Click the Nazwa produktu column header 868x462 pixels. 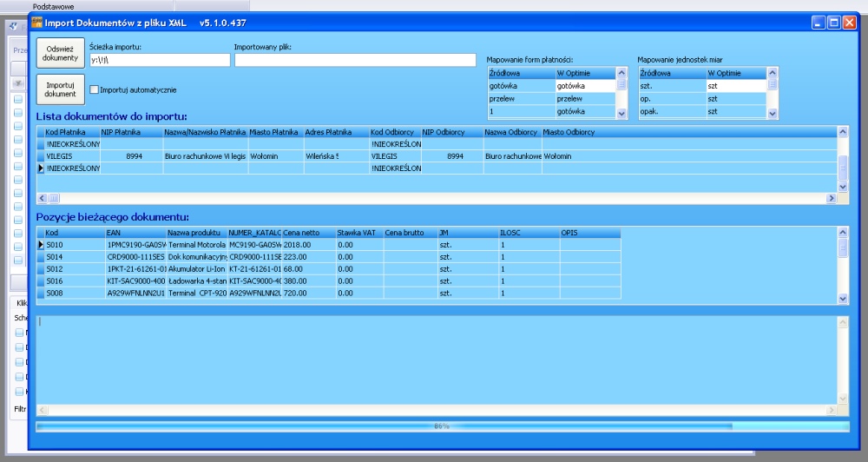196,233
